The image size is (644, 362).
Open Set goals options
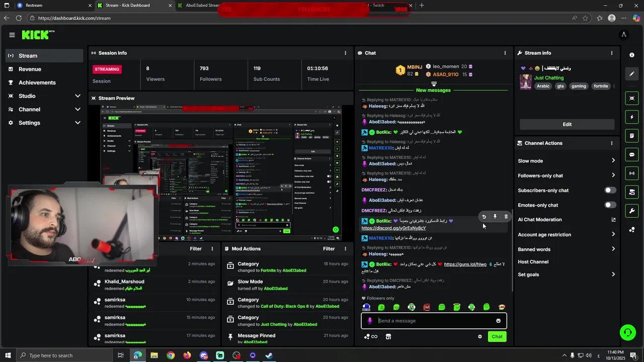pyautogui.click(x=567, y=275)
